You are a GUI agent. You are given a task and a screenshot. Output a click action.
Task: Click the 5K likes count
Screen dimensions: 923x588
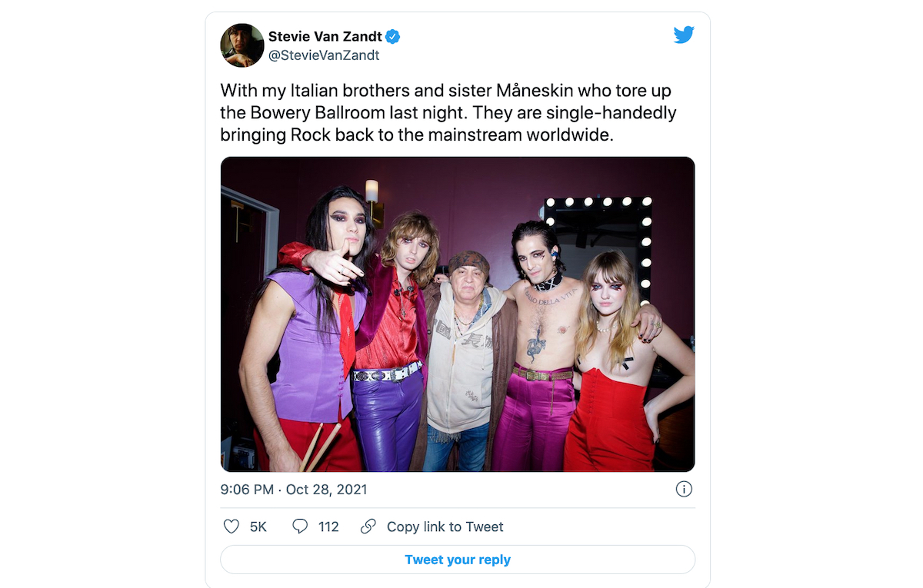tap(258, 527)
